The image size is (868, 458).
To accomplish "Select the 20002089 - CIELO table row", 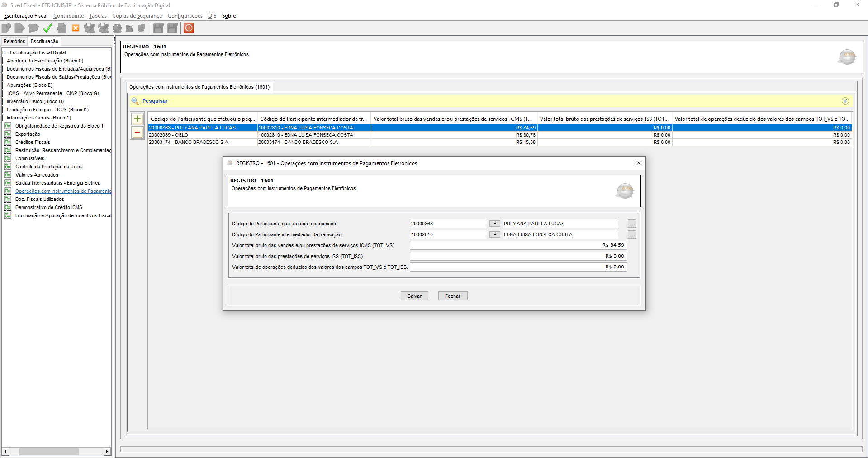I will (x=203, y=135).
